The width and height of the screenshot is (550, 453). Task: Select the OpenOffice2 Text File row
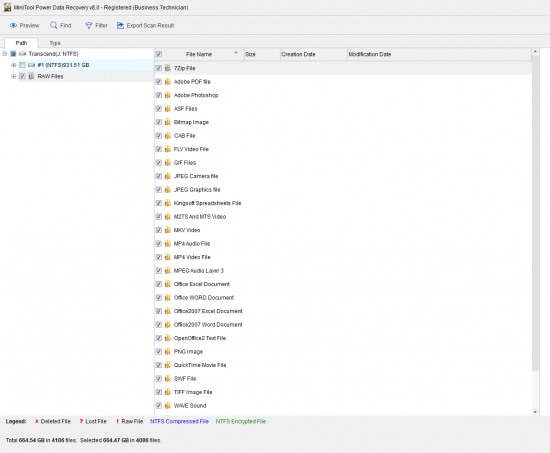(343, 338)
